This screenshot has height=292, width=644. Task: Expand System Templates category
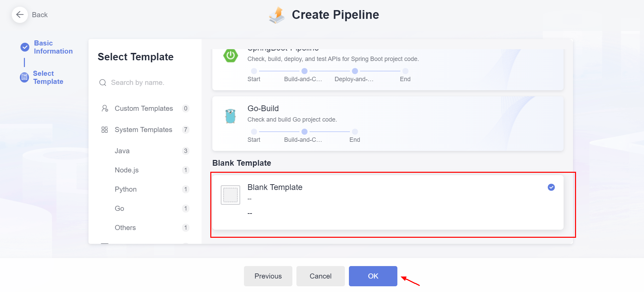coord(143,130)
